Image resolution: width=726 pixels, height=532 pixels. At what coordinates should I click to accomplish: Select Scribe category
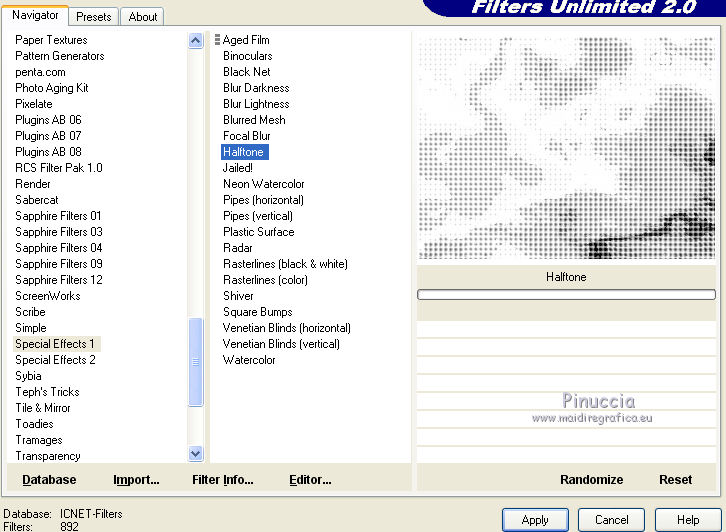coord(30,312)
